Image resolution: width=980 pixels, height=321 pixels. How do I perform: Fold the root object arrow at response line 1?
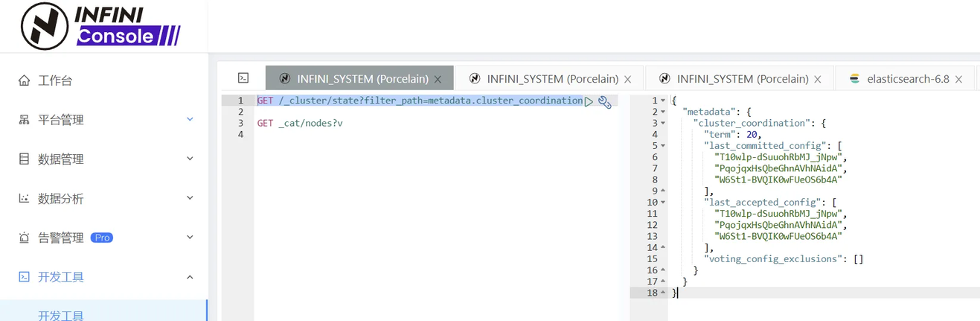[x=663, y=101]
